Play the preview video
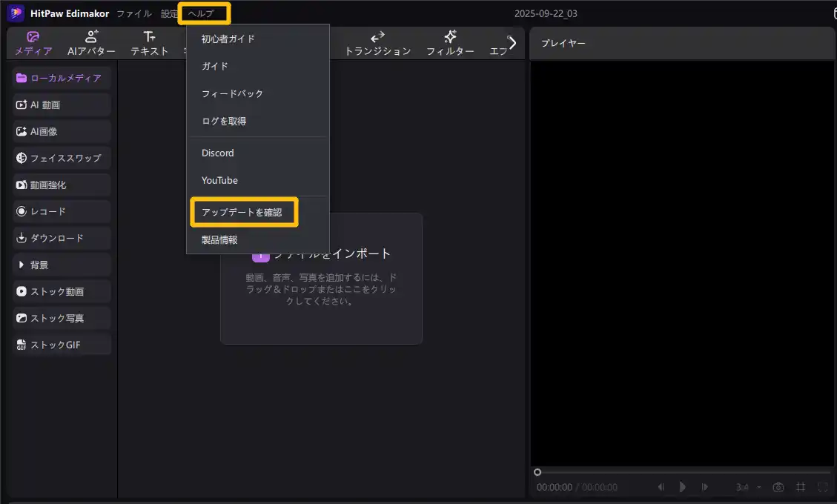 click(682, 487)
